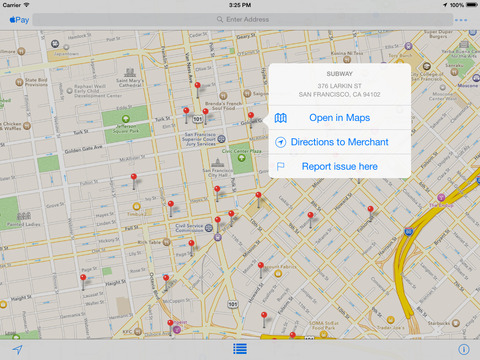Tap the KFC restaurant icon
The height and width of the screenshot is (360, 480).
point(138,332)
